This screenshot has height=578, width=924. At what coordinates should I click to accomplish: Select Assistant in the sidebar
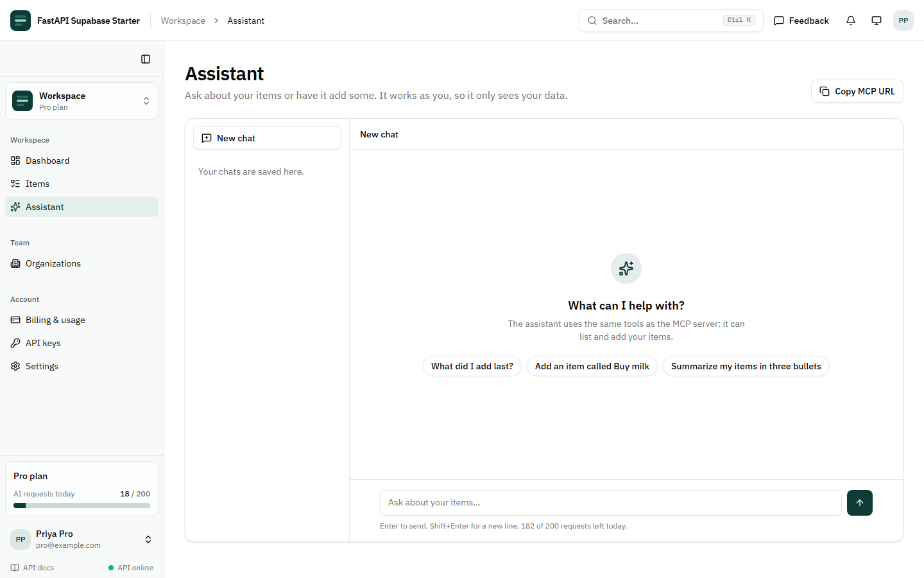point(82,207)
